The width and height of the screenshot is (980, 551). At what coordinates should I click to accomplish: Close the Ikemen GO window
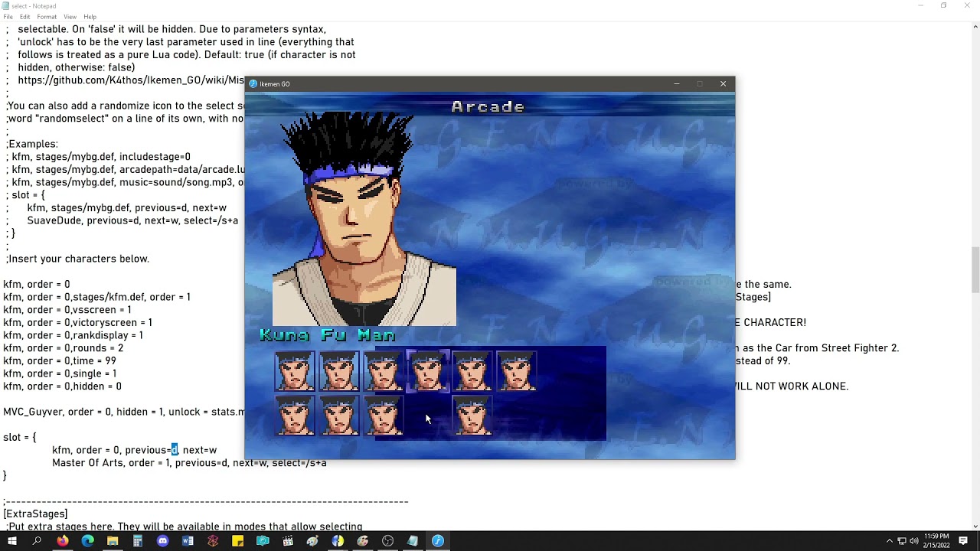coord(723,83)
